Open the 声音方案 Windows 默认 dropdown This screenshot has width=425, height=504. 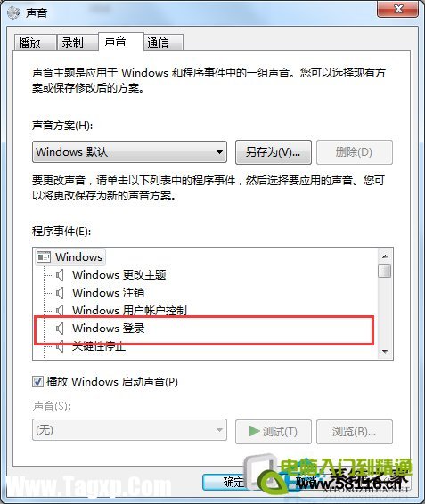[x=129, y=151]
